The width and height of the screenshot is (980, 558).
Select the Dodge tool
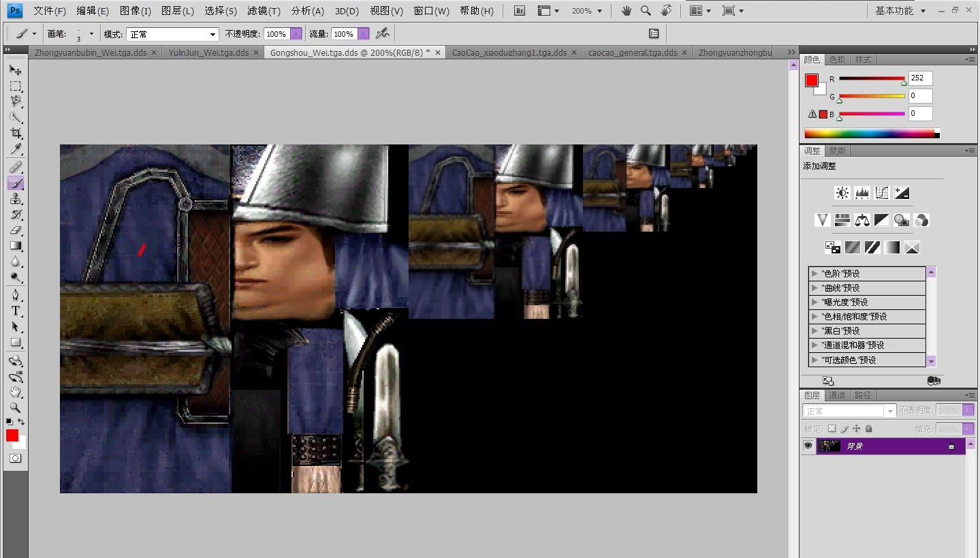(x=15, y=277)
